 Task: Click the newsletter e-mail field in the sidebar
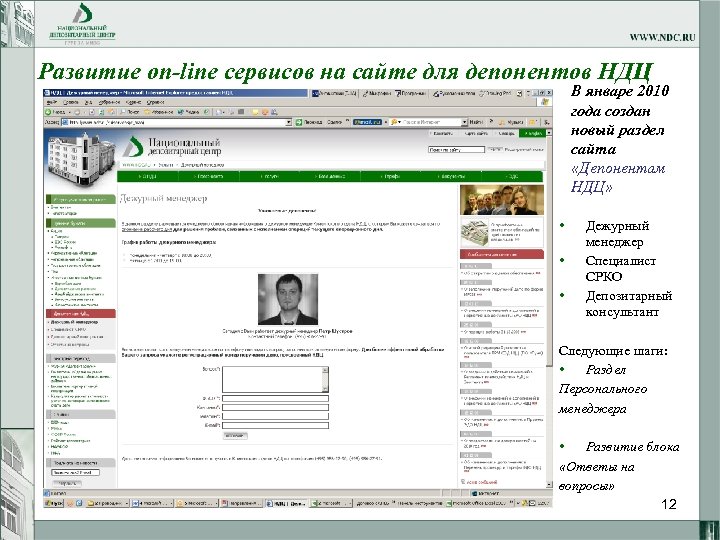pyautogui.click(x=75, y=472)
